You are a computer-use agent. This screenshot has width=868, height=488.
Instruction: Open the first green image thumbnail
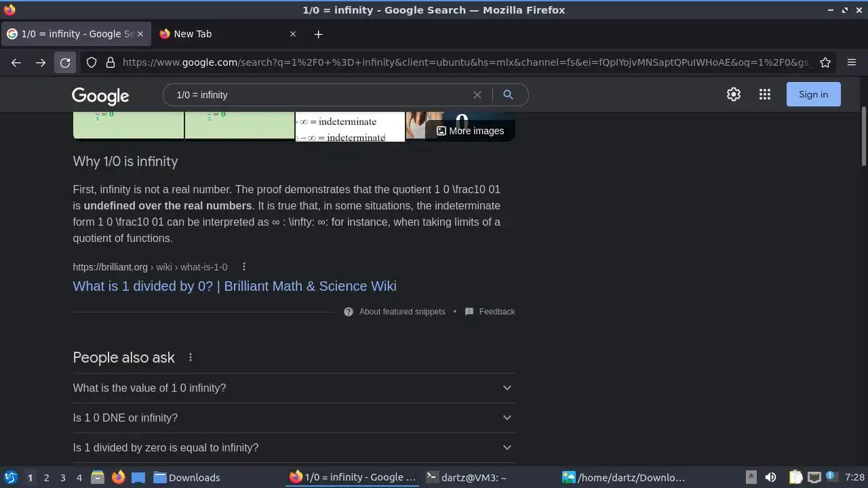(128, 125)
